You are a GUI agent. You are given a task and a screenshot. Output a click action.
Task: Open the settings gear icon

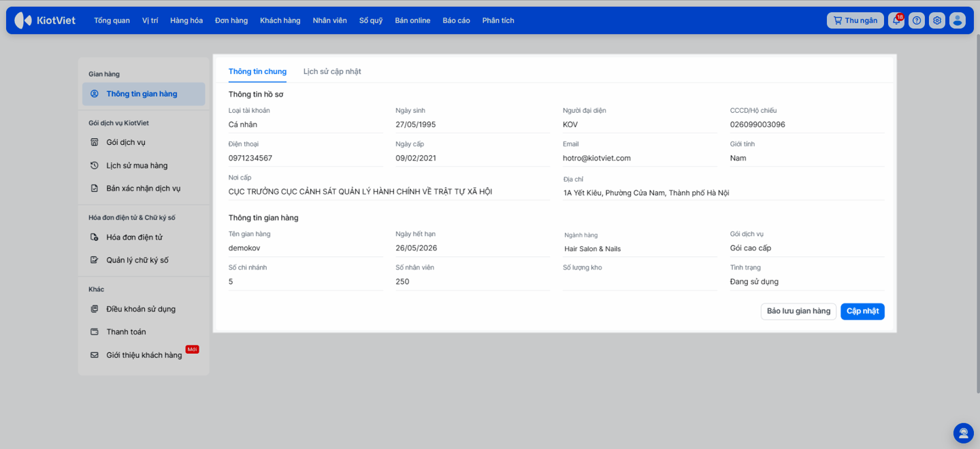pyautogui.click(x=937, y=20)
